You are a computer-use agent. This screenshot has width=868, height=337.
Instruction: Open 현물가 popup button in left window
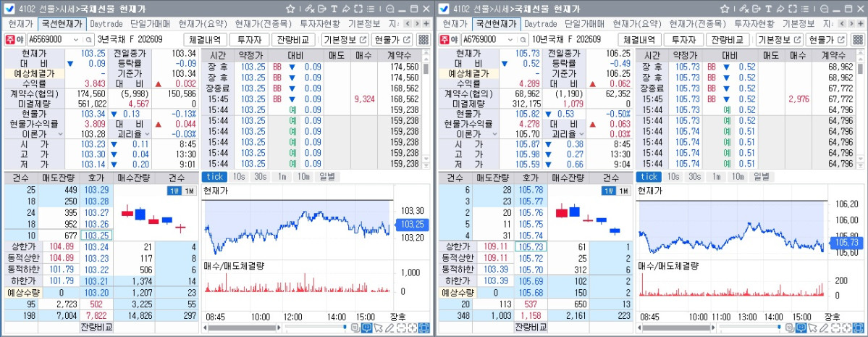pyautogui.click(x=392, y=40)
